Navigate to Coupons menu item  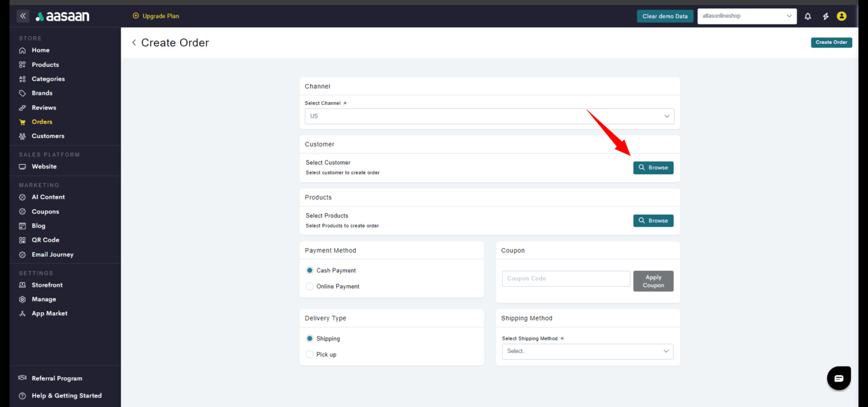tap(45, 212)
